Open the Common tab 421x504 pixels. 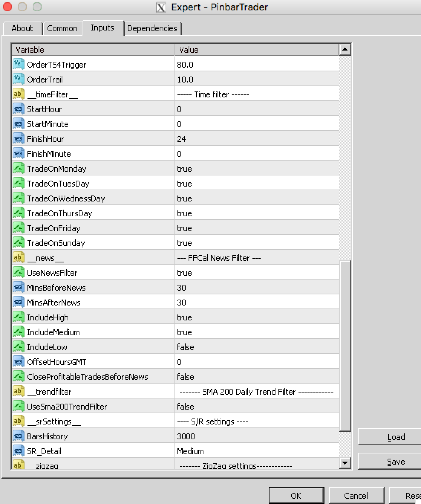62,28
